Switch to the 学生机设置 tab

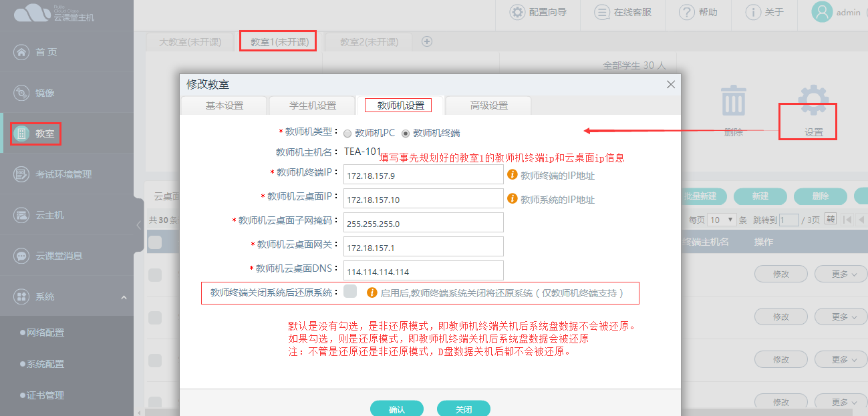point(312,106)
